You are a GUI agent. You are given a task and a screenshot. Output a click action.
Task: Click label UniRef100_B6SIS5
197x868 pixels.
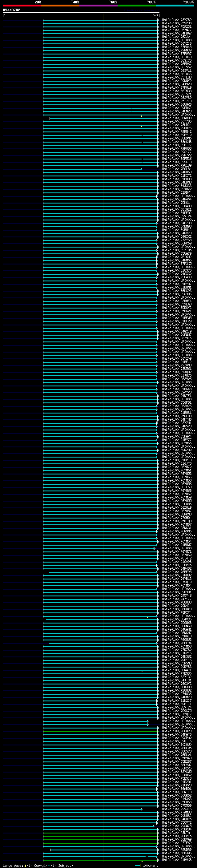point(177,61)
